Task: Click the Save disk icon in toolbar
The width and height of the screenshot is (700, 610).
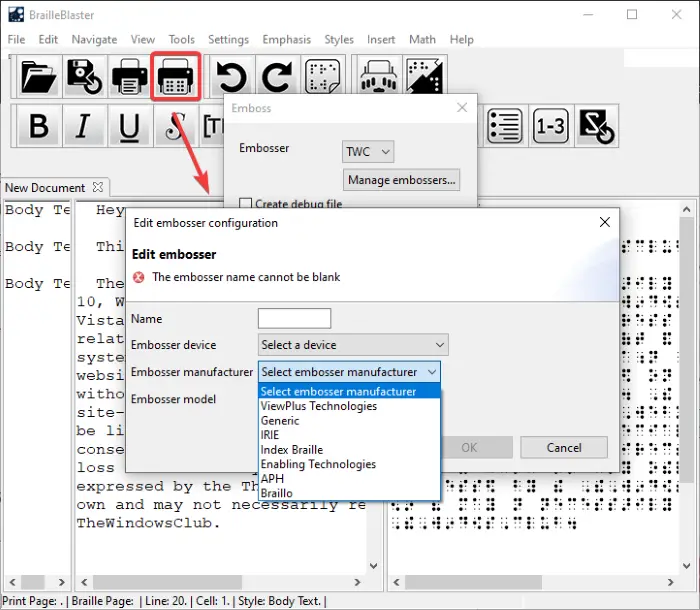Action: click(x=84, y=76)
